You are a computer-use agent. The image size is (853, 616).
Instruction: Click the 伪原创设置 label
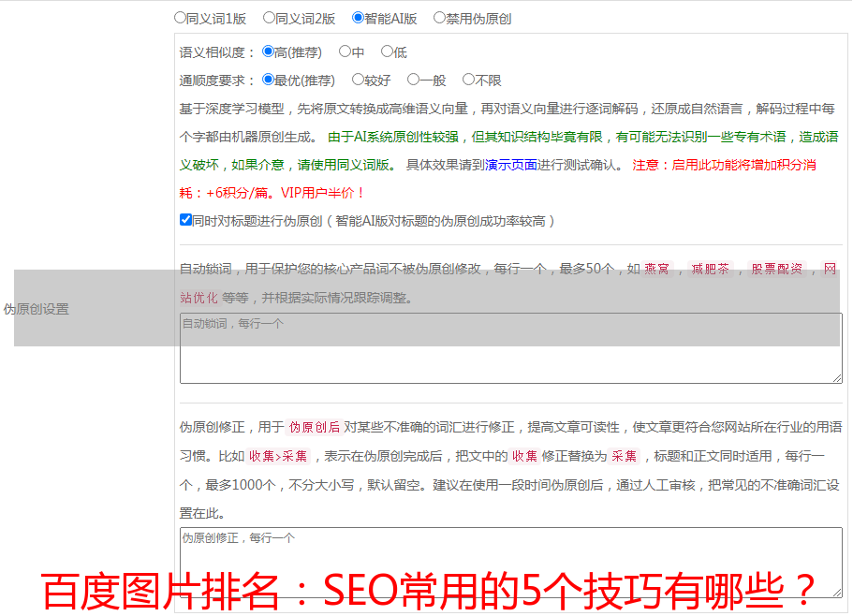point(37,309)
